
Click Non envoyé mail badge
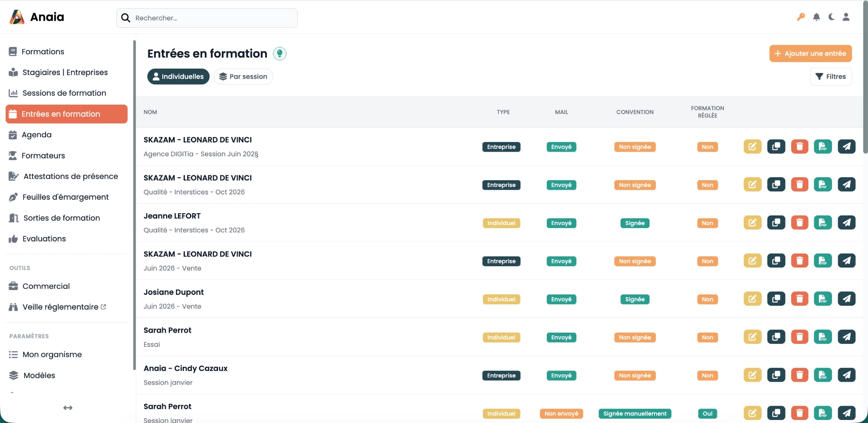pyautogui.click(x=561, y=413)
